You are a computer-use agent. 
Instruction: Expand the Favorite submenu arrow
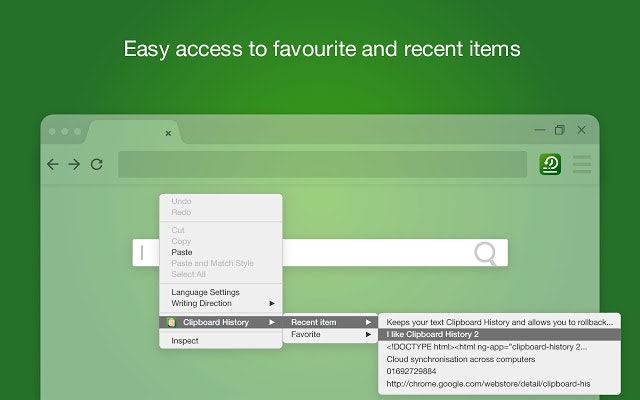[368, 334]
